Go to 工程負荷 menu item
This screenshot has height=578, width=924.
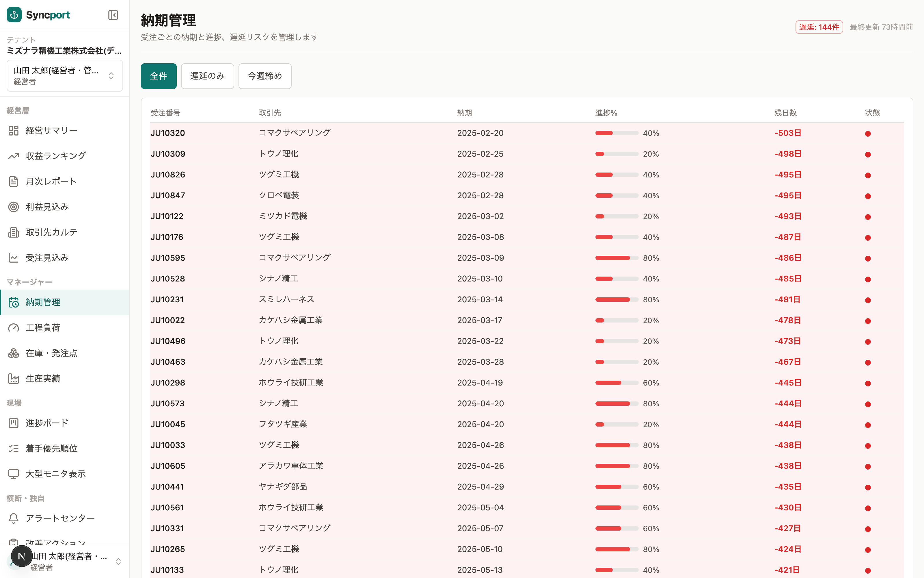64,328
